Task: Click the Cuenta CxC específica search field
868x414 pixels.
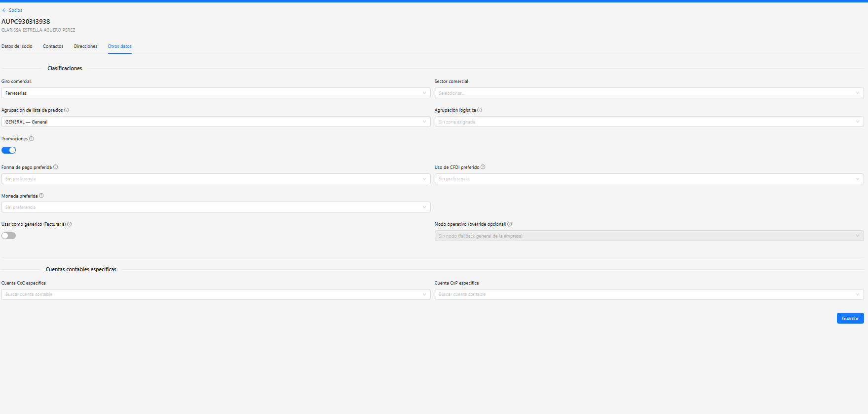Action: (x=216, y=294)
